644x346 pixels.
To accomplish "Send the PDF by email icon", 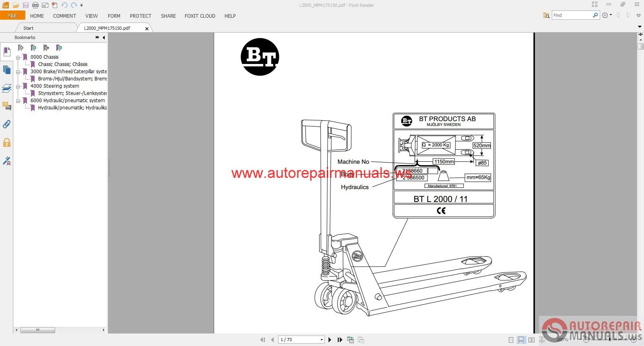I will click(45, 5).
